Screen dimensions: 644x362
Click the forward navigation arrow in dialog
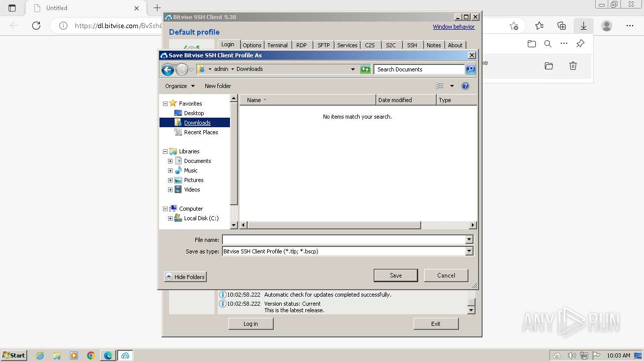[x=182, y=69]
